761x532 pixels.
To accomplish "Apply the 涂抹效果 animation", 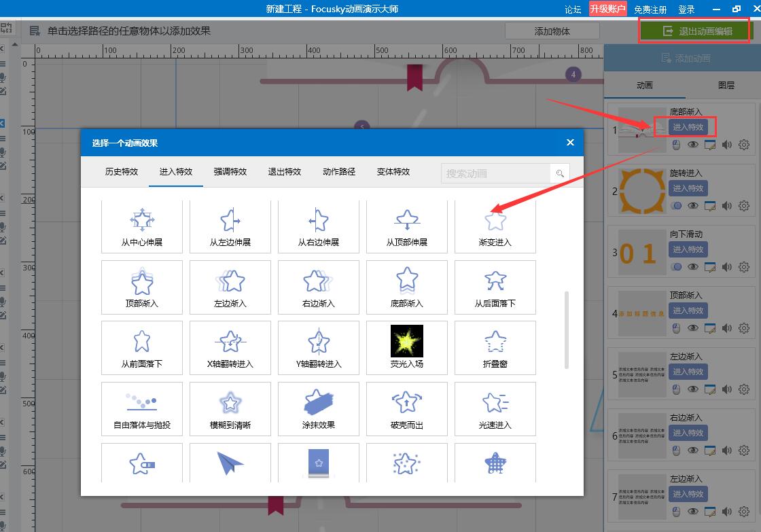I will [319, 409].
